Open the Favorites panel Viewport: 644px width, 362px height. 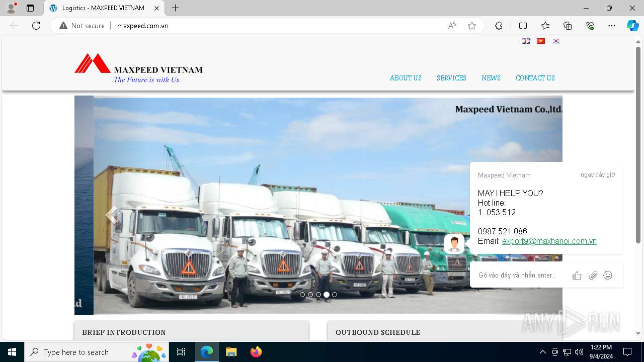[545, 26]
